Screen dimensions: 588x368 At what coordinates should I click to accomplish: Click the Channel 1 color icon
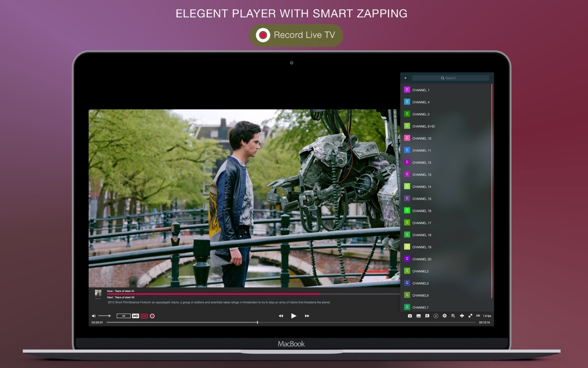click(407, 90)
